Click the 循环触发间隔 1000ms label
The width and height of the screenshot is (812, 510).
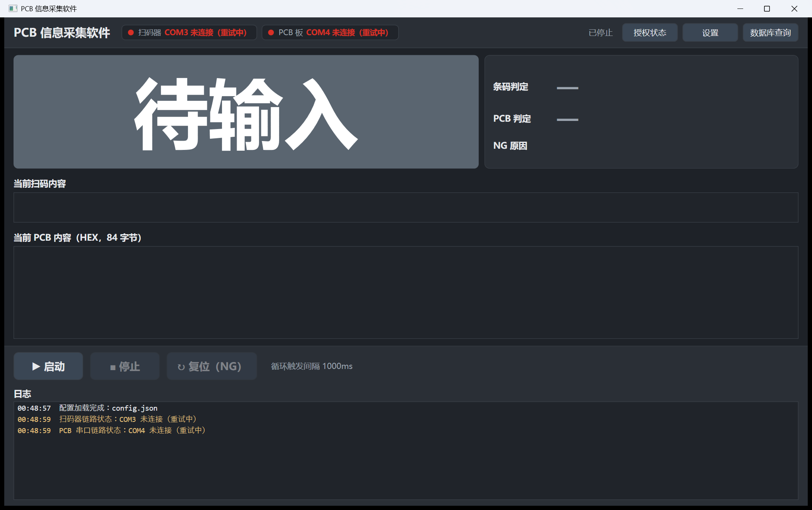coord(312,366)
